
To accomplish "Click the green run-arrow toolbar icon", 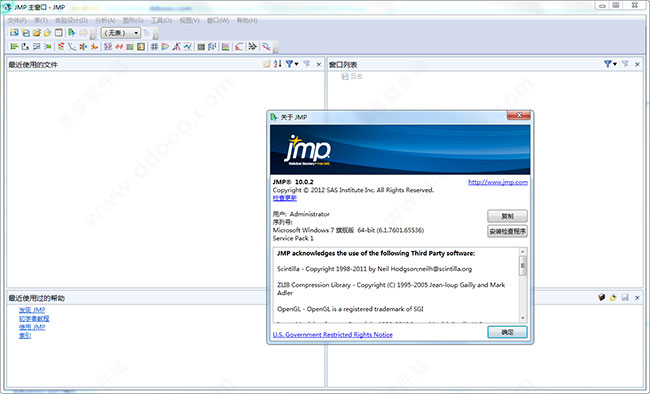I will click(x=71, y=32).
